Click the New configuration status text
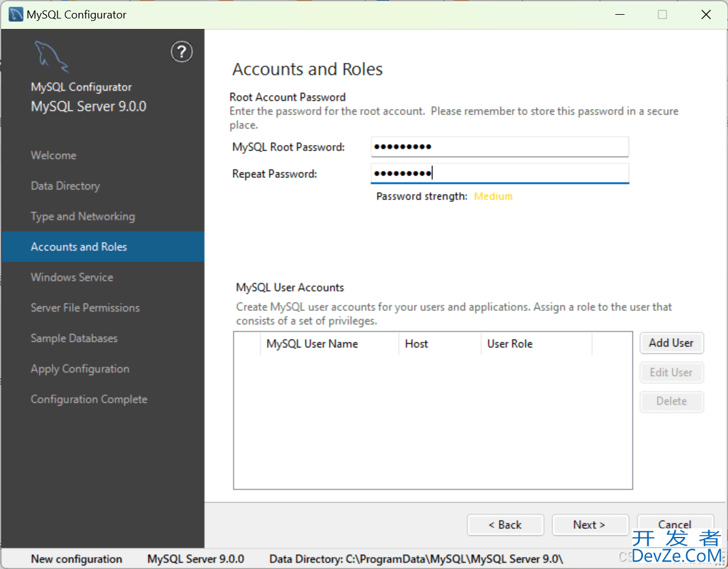The width and height of the screenshot is (728, 569). click(76, 559)
